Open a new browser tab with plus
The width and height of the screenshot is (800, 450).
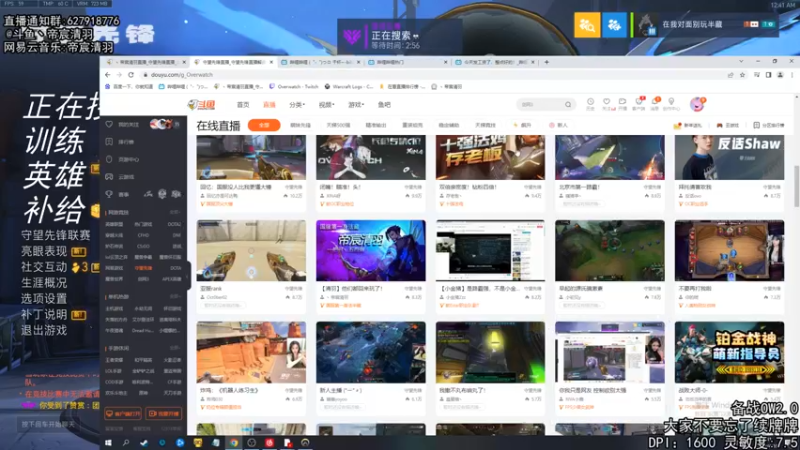click(x=546, y=62)
